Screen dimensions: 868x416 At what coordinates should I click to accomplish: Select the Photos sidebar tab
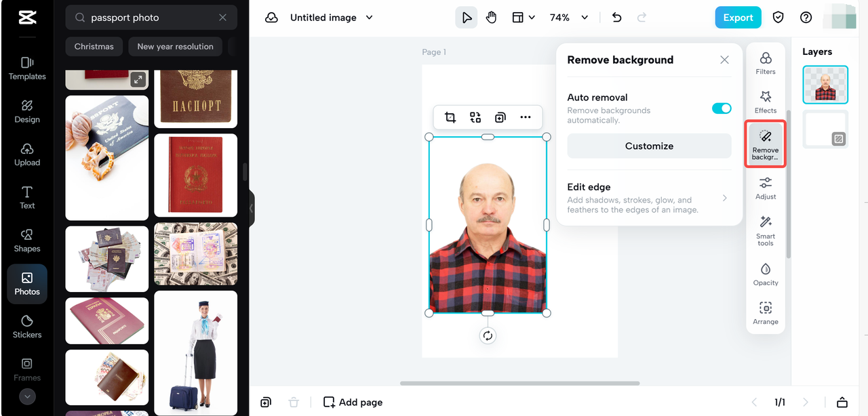tap(27, 283)
